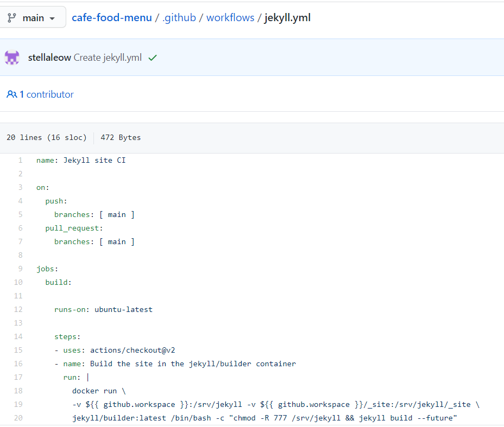Click the git branch icon in the branch selector
Screen dimensions: 504x427
click(12, 17)
